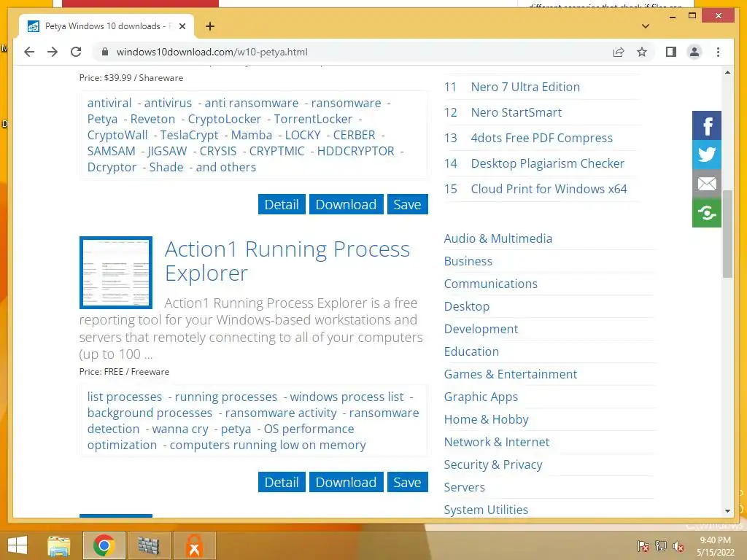Open a new tab with the plus button
The image size is (747, 560).
click(210, 26)
